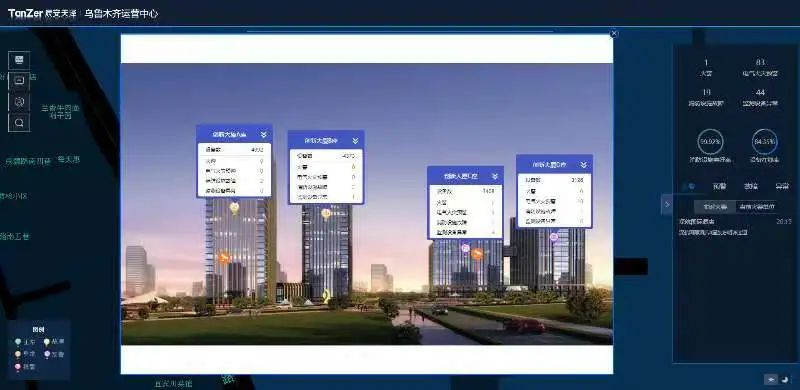Select the right sub-tab button under alerts
This screenshot has height=390, width=800.
click(x=757, y=207)
